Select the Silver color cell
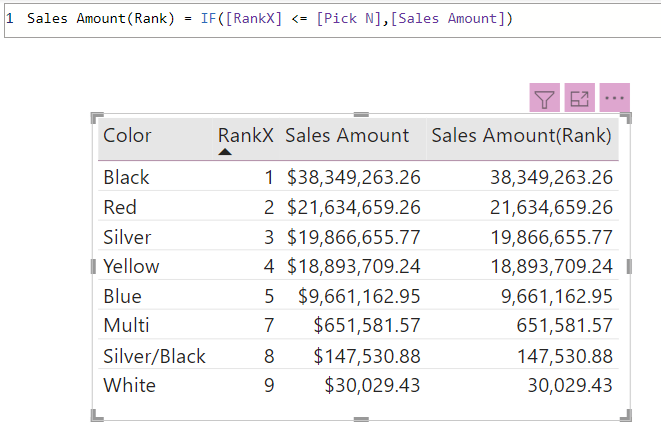This screenshot has width=661, height=443. [127, 237]
